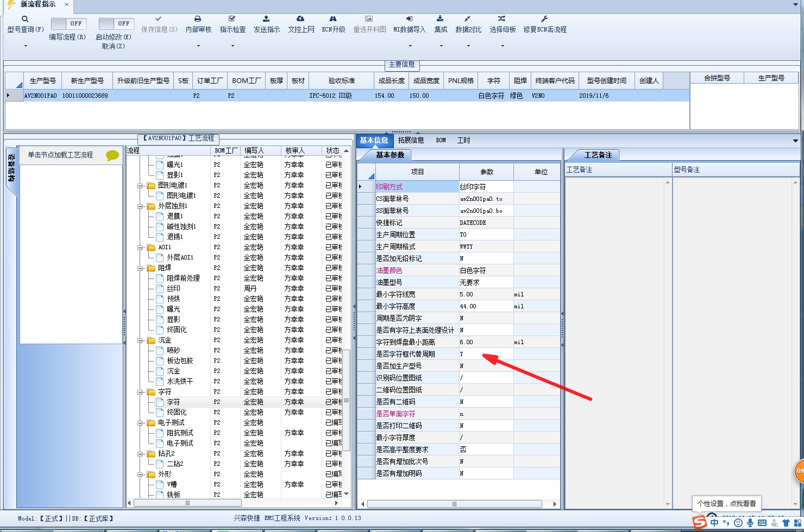Run 指示检查 check tool
Screen dimensions: 804x532
click(x=233, y=19)
